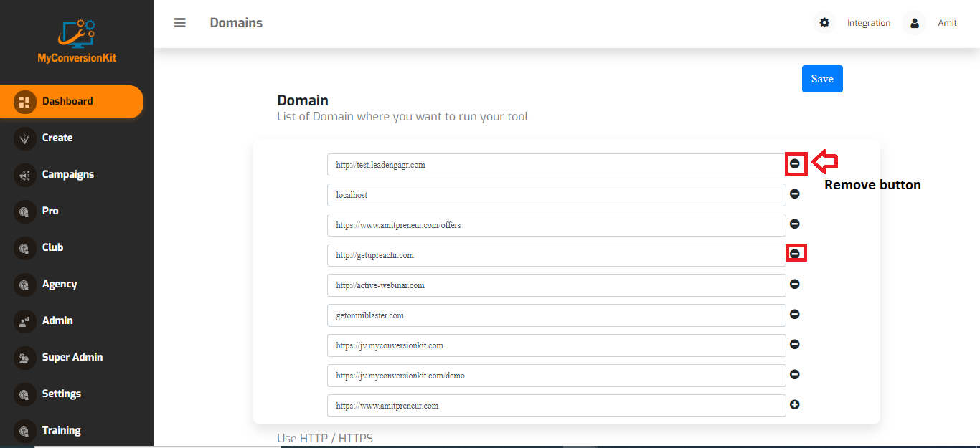Edit the https://jv.myconversionkit.com field
Screen dimensions: 980x448
click(557, 345)
